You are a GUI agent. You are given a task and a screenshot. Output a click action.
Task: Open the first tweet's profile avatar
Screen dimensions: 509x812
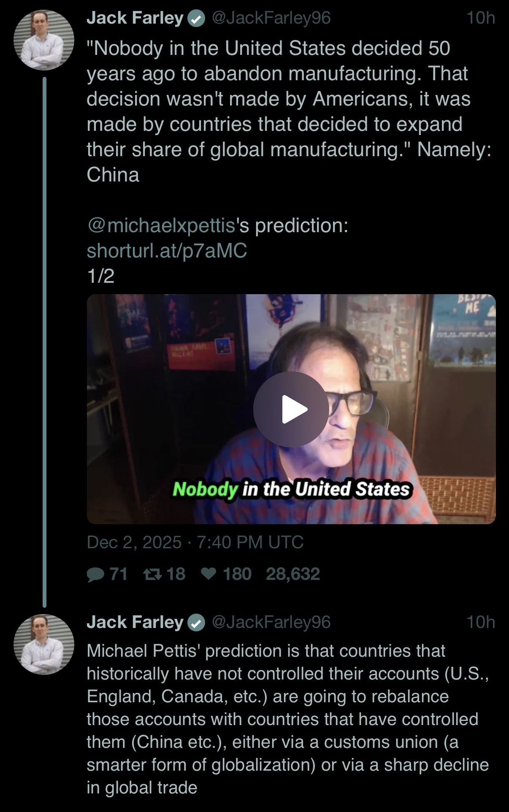44,40
